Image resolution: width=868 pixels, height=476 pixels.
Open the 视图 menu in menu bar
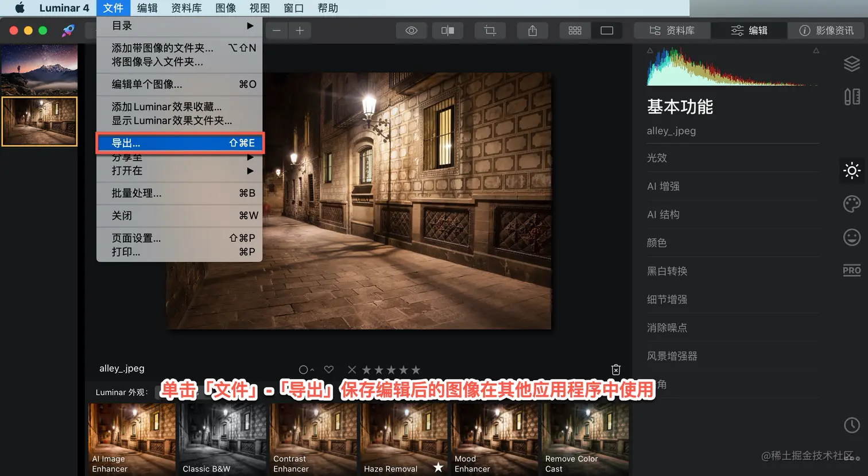point(259,8)
